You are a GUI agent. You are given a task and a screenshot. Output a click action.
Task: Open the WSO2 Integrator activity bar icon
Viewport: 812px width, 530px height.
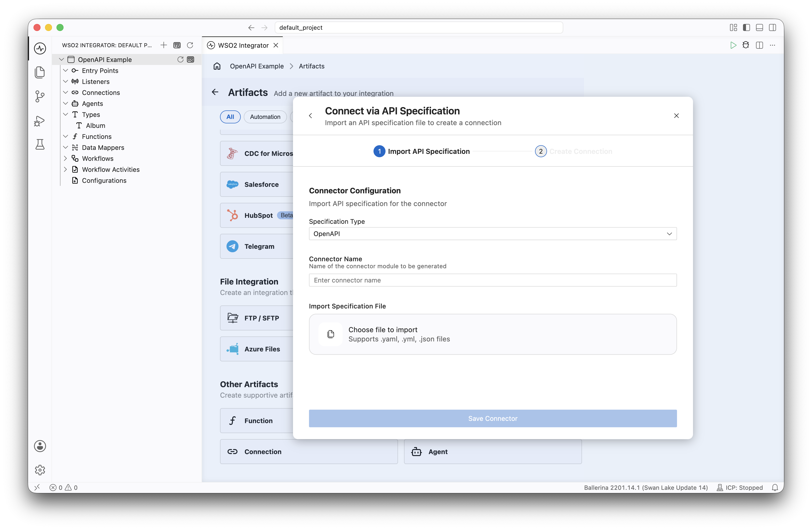pos(40,48)
